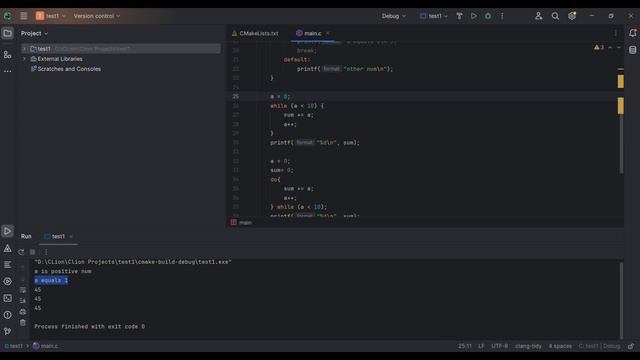Screen dimensions: 640x360
Task: Stop the process with the stop icon
Action: 33,252
